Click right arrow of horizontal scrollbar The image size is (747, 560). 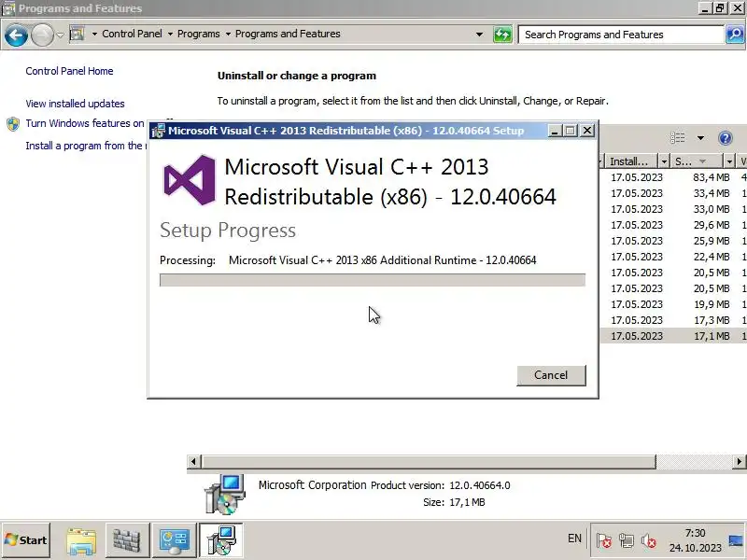[x=739, y=461]
